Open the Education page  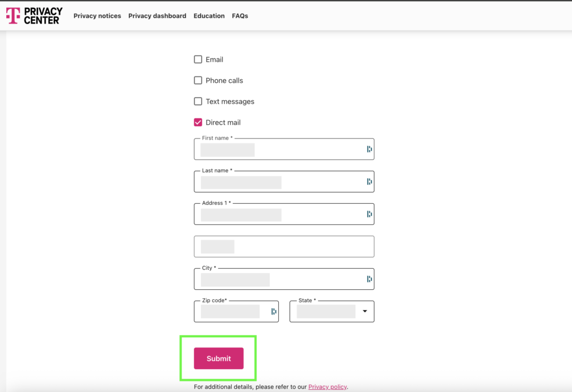[209, 16]
